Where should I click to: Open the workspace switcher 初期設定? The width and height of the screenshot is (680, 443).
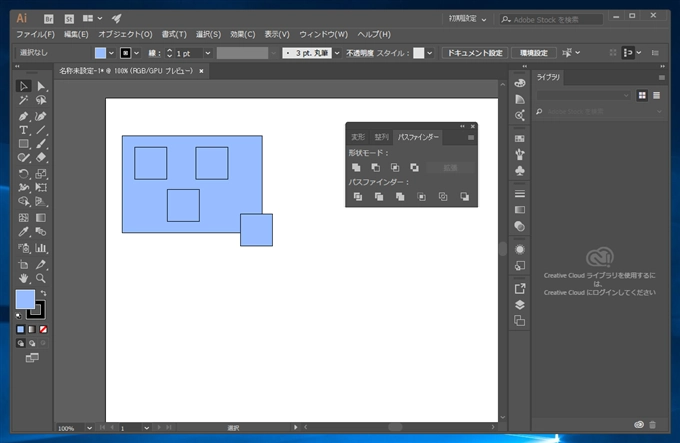[x=467, y=19]
